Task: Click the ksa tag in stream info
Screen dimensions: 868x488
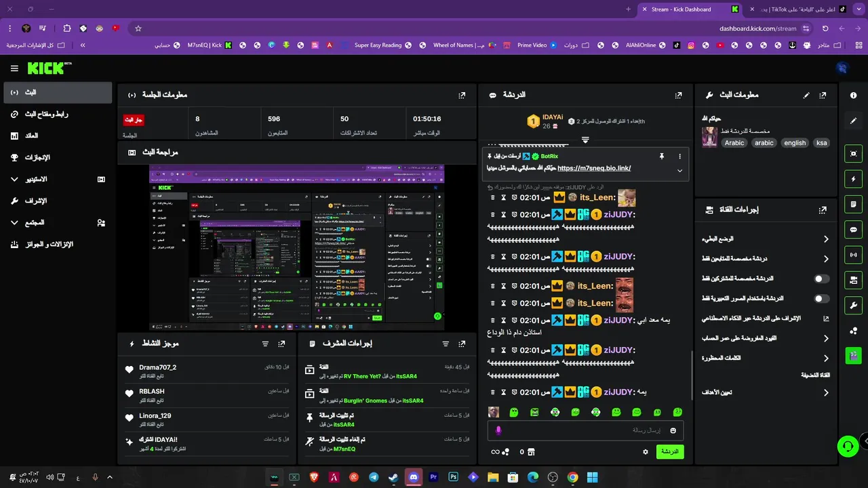Action: point(822,143)
